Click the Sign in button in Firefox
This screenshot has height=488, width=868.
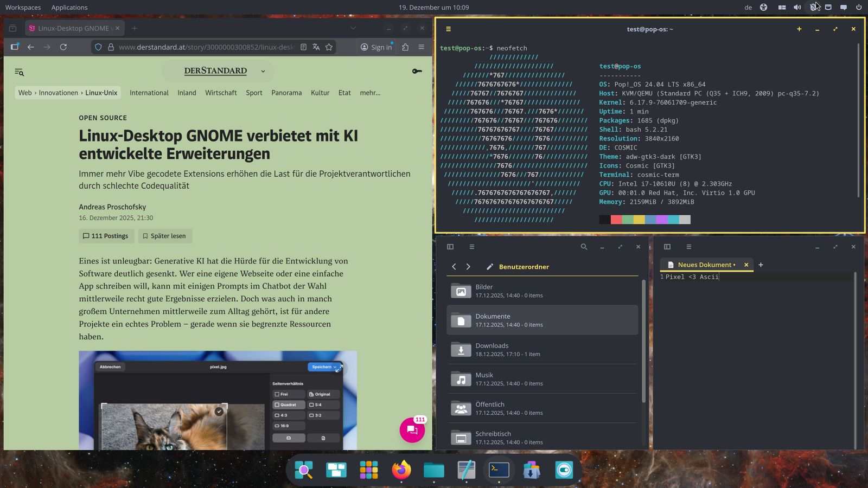(376, 47)
